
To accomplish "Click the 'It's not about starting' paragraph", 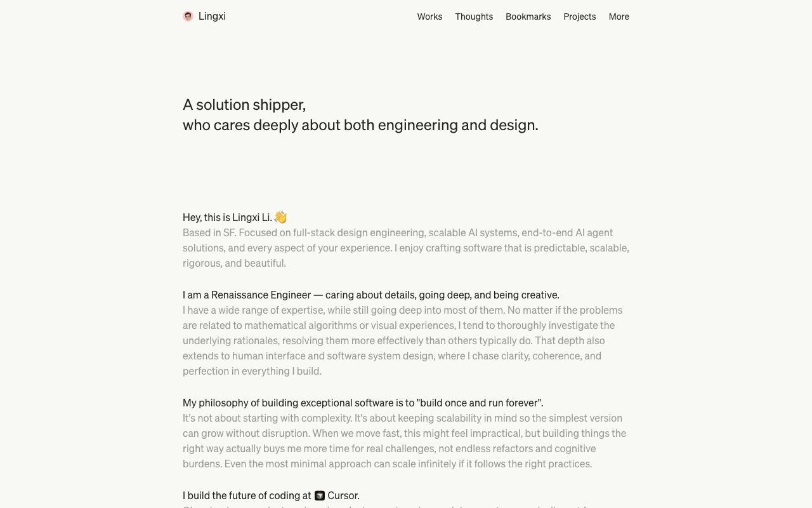I will point(405,441).
